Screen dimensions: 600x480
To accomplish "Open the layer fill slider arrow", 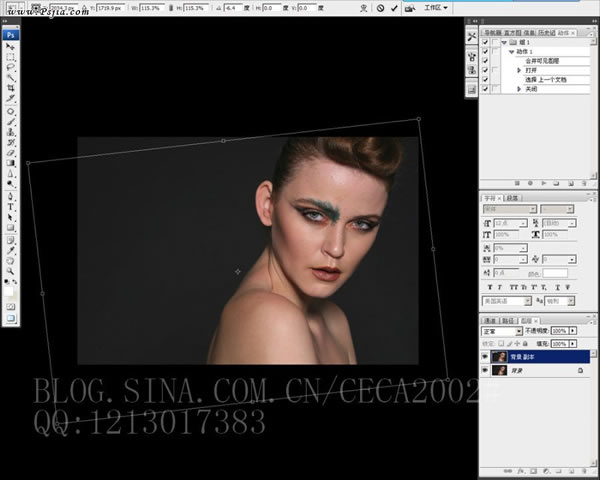I will point(573,344).
